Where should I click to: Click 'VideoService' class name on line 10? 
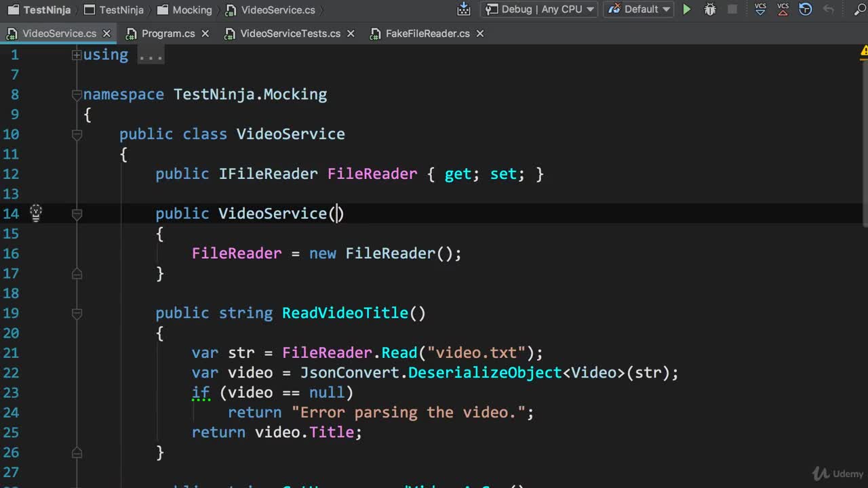click(x=290, y=134)
